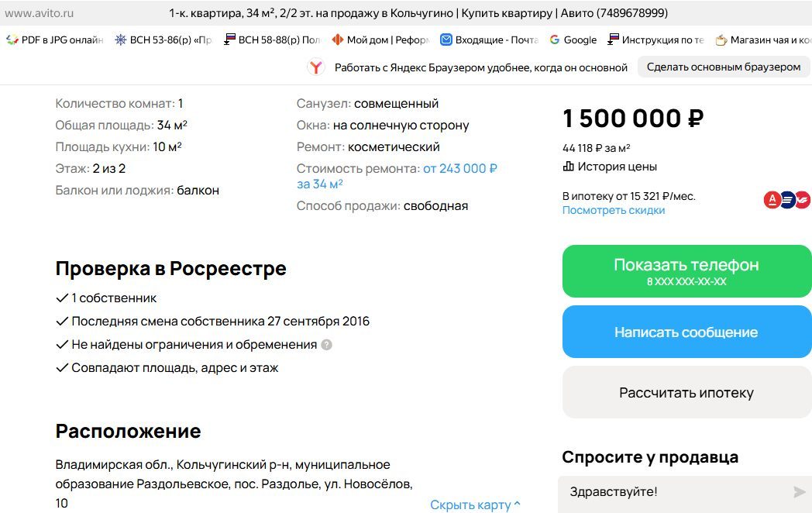This screenshot has width=812, height=513.
Task: Open the ВСН 58-88(р) bookmark
Action: [273, 40]
